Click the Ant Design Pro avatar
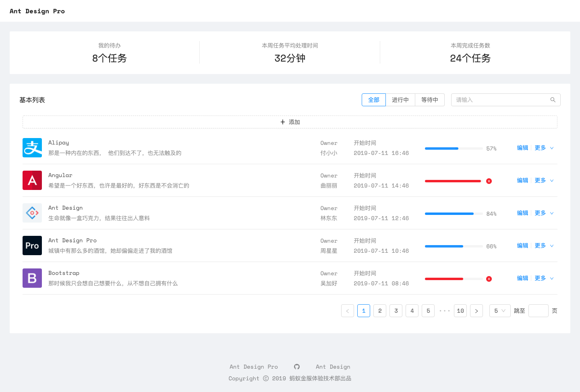Screen dimensions: 580x392 click(x=32, y=246)
